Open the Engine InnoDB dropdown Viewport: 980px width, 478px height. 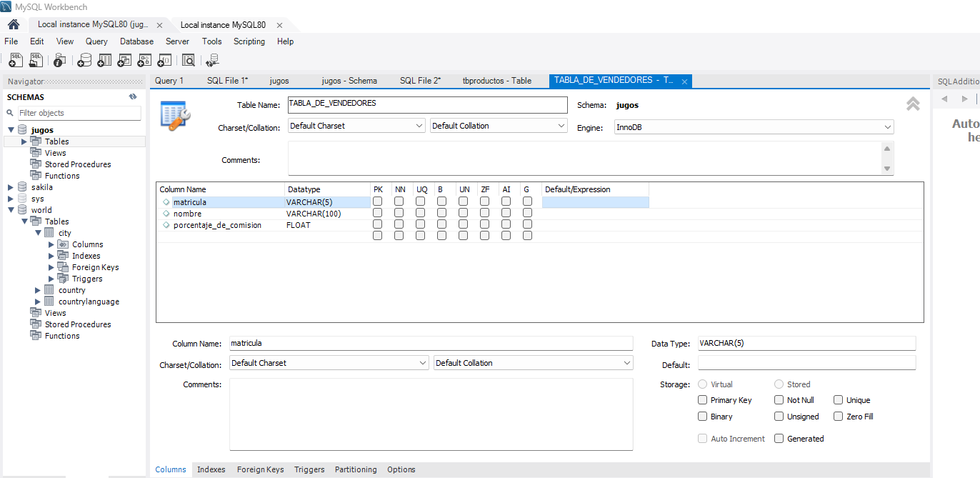coord(754,127)
